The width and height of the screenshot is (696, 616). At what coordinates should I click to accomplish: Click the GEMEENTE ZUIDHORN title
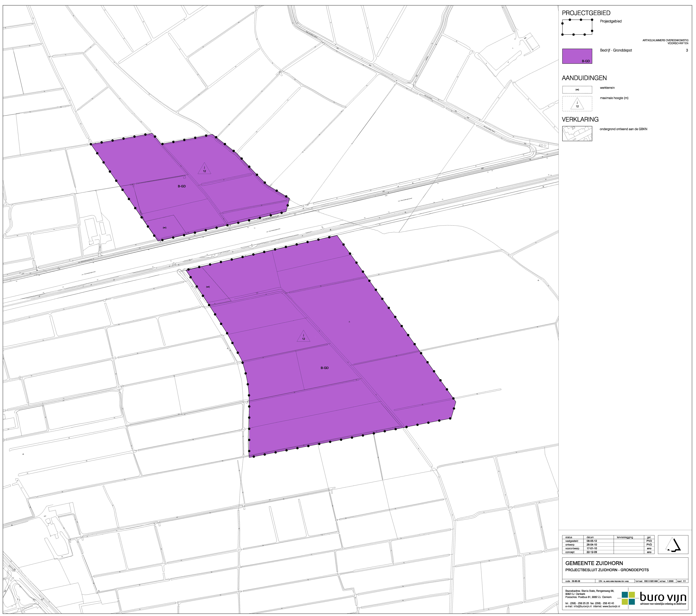tap(594, 563)
